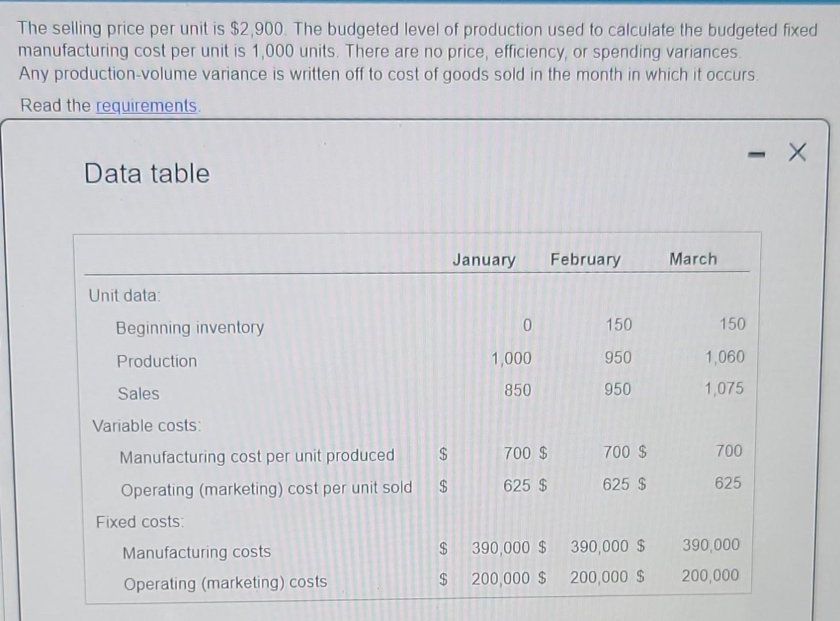
Task: Click Manufacturing cost per unit produced label
Action: click(x=257, y=456)
